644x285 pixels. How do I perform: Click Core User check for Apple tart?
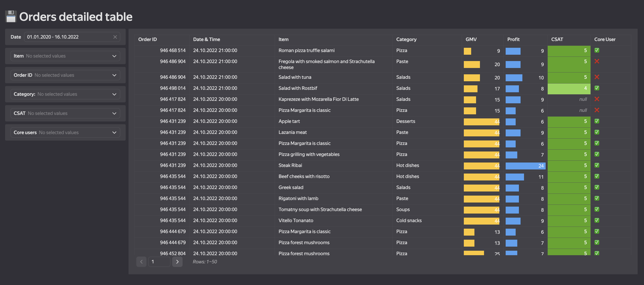point(597,121)
